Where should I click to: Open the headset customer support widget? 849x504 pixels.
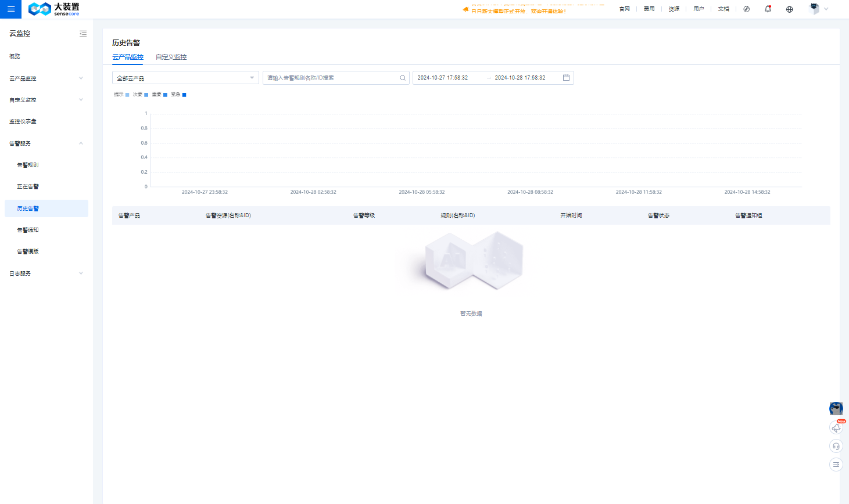[836, 446]
